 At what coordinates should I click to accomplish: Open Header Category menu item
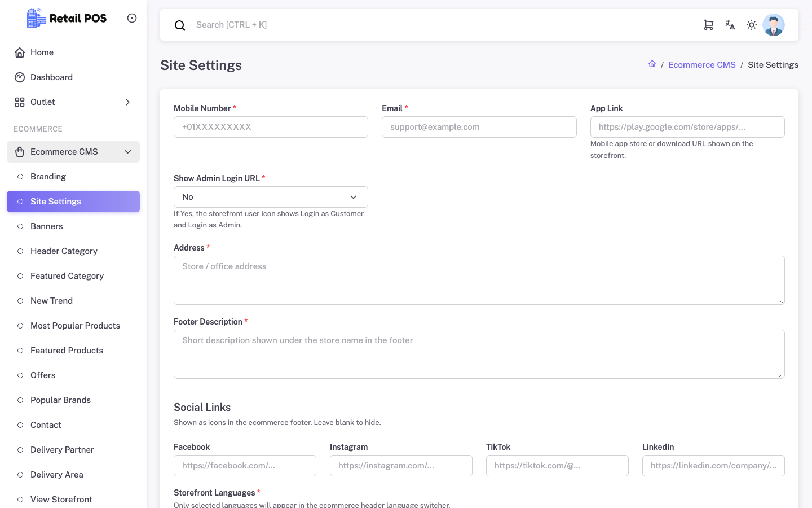point(73,251)
